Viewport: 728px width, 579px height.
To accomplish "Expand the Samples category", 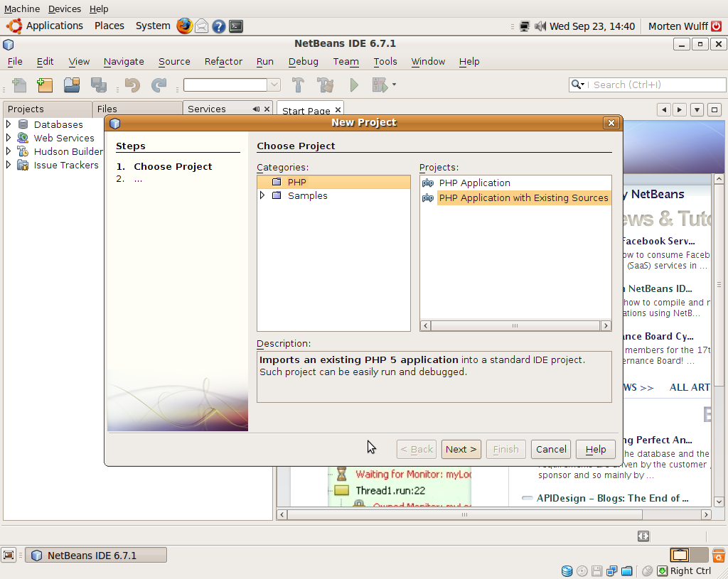I will click(x=262, y=195).
